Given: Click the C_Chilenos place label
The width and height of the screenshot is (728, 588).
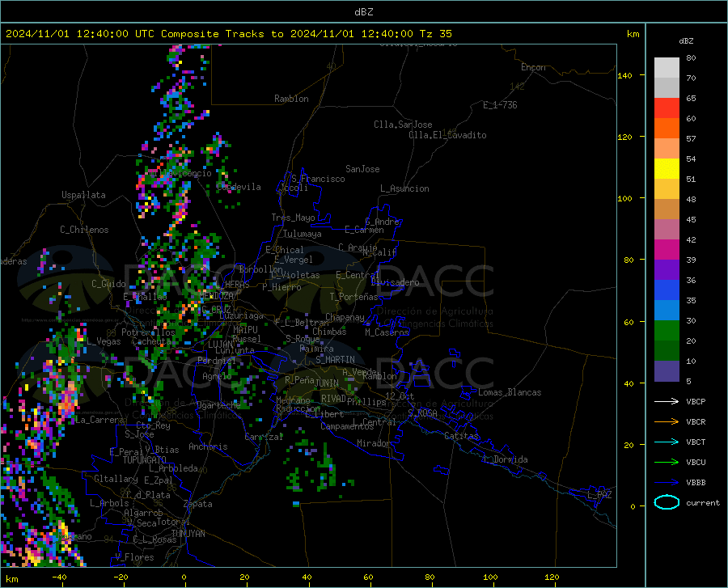Looking at the screenshot, I should coord(84,230).
